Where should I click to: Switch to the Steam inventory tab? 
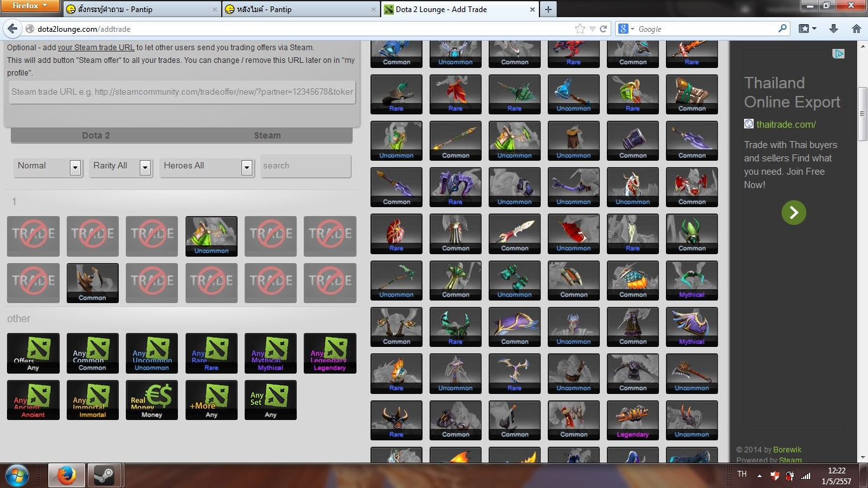coord(267,135)
